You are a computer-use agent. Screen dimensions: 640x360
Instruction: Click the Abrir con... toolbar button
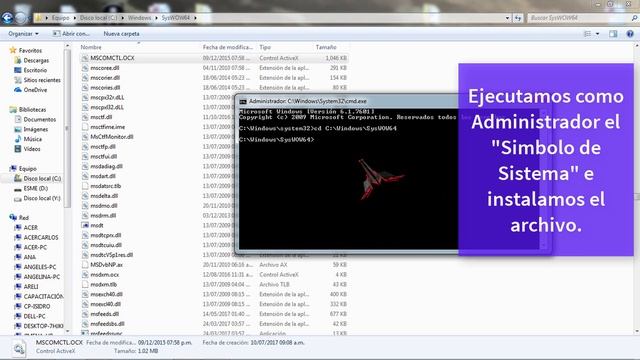71,34
